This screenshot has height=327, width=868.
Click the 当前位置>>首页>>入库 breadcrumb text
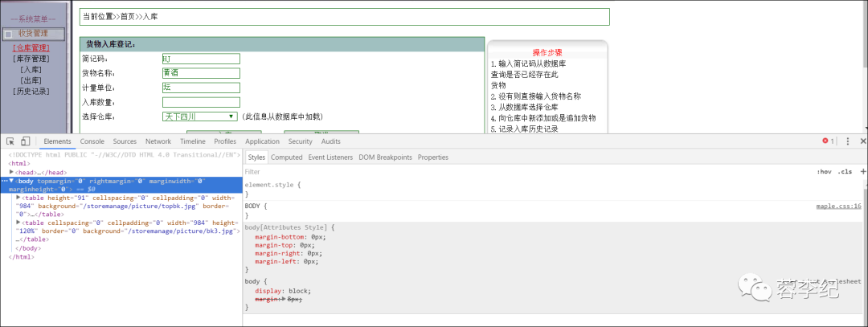[120, 17]
